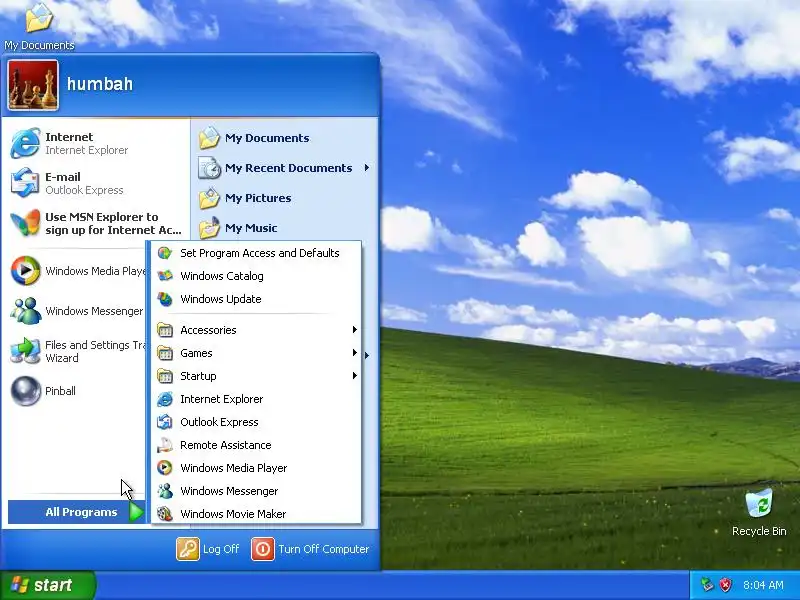This screenshot has height=600, width=800.
Task: Click the red security shield tray icon
Action: pyautogui.click(x=726, y=584)
